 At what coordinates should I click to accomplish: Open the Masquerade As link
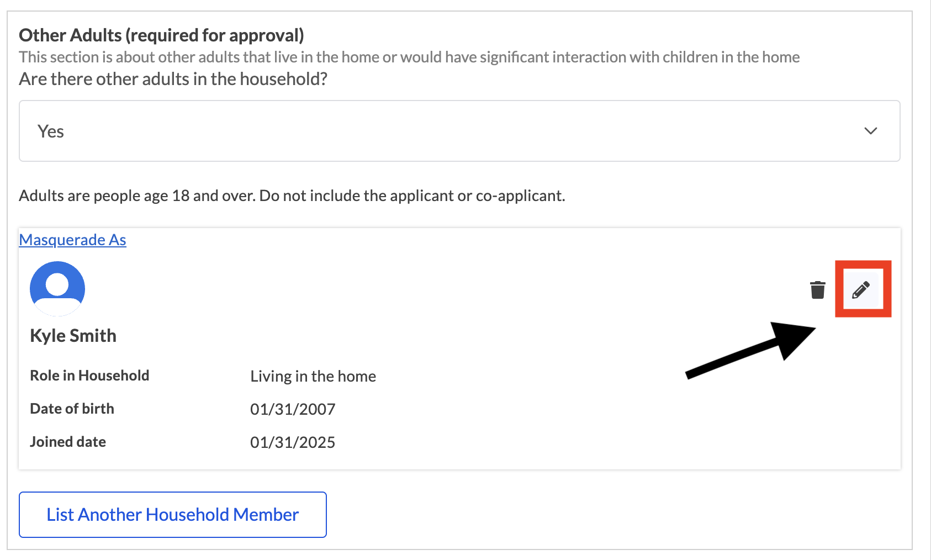(72, 240)
